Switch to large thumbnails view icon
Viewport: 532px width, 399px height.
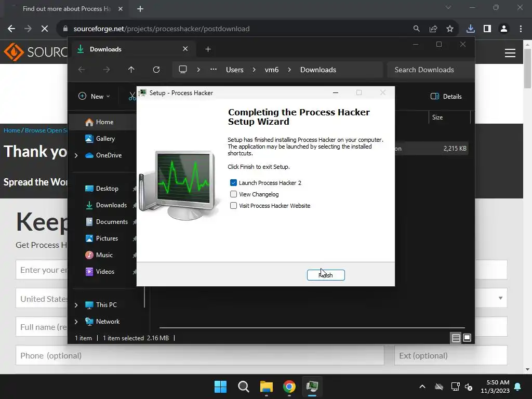tap(467, 338)
